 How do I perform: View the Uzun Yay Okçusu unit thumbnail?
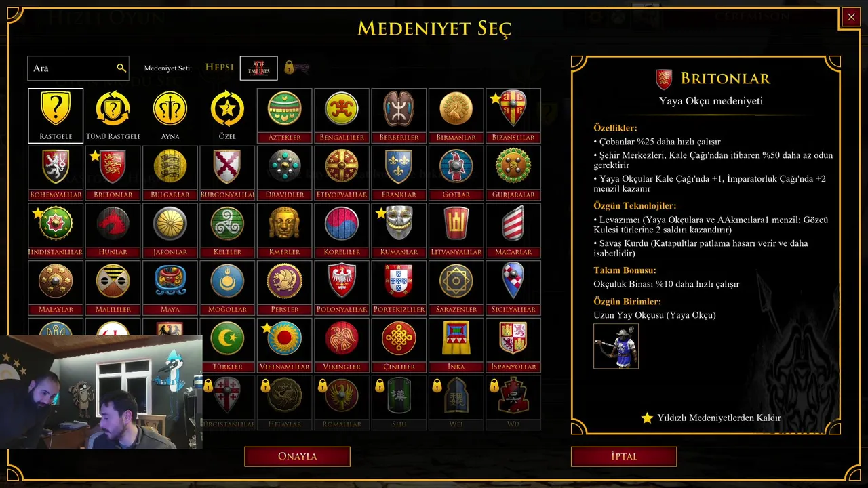tap(616, 346)
